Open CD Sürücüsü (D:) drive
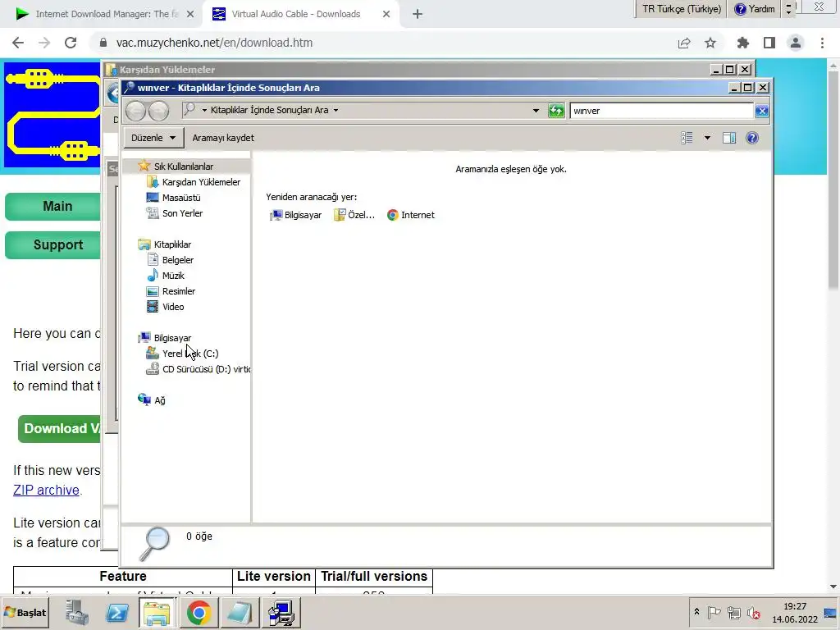The width and height of the screenshot is (840, 630). (x=206, y=369)
